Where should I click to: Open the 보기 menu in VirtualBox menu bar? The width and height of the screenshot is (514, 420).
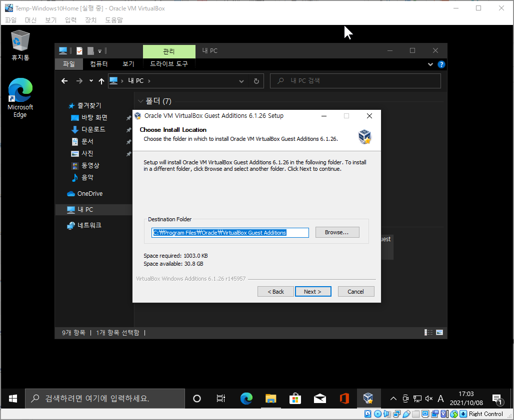(x=51, y=20)
